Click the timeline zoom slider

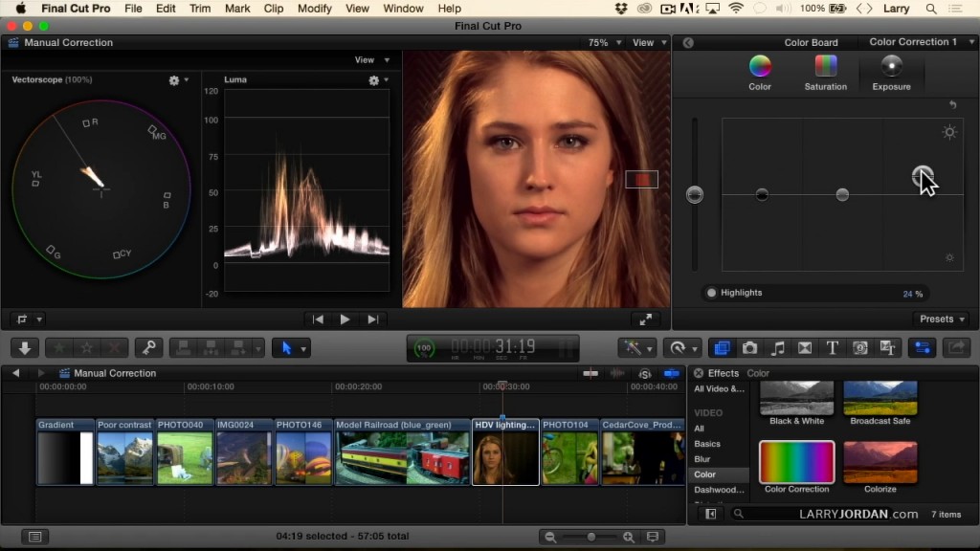(x=591, y=537)
